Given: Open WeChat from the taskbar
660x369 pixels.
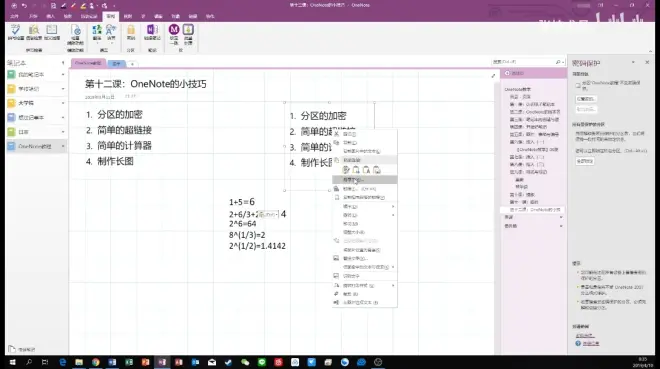Looking at the screenshot, I should (245, 362).
